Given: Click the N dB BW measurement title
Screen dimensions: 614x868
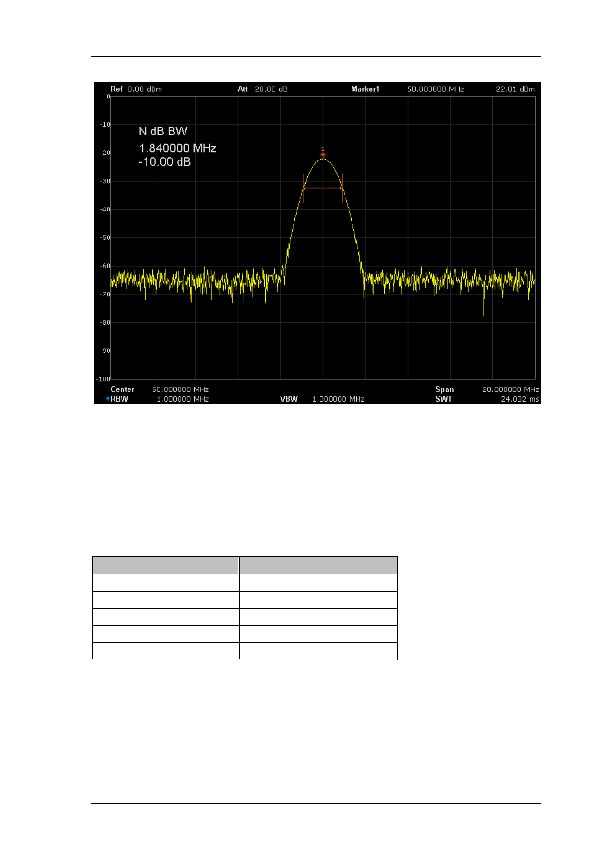Looking at the screenshot, I should (163, 131).
